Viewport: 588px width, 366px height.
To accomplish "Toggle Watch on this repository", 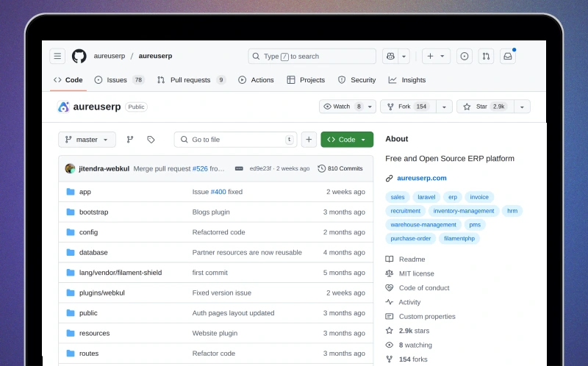I will tap(342, 107).
